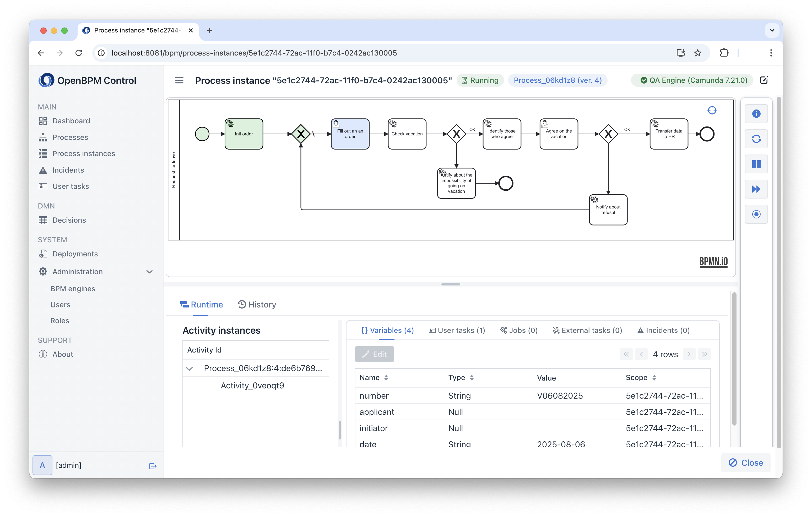Click the circle target action button
The width and height of the screenshot is (812, 517).
point(756,214)
